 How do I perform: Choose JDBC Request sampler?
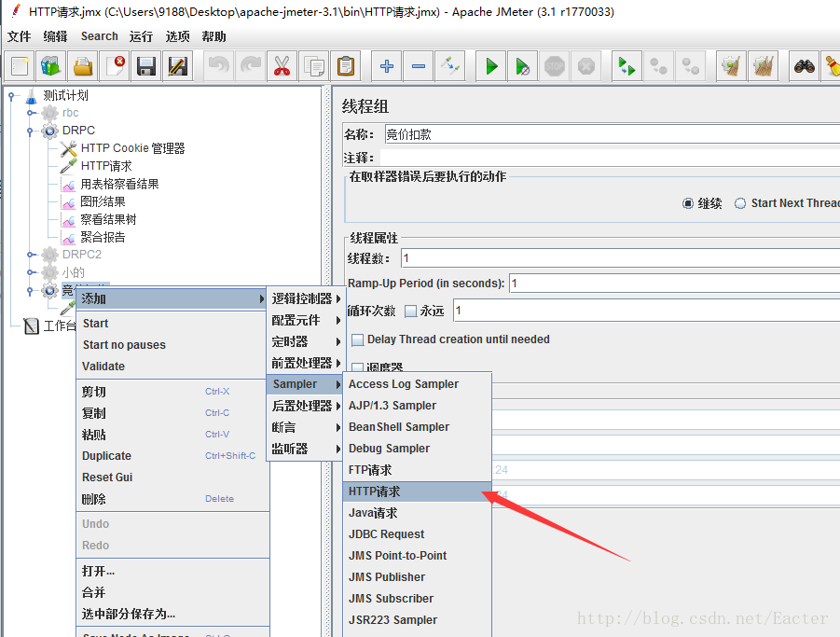418,534
